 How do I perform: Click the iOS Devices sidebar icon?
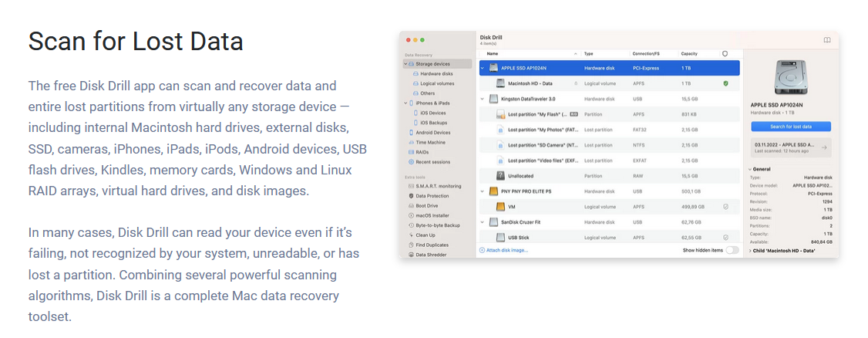[415, 113]
